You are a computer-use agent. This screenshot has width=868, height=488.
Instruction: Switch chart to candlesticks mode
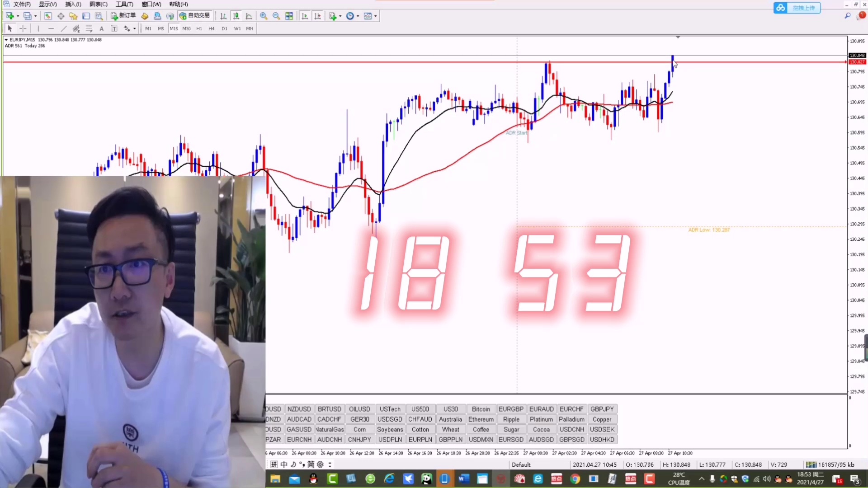point(236,16)
